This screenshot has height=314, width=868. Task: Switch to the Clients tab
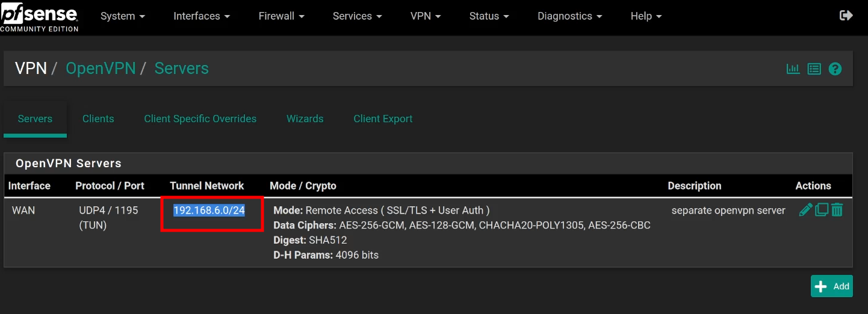98,119
